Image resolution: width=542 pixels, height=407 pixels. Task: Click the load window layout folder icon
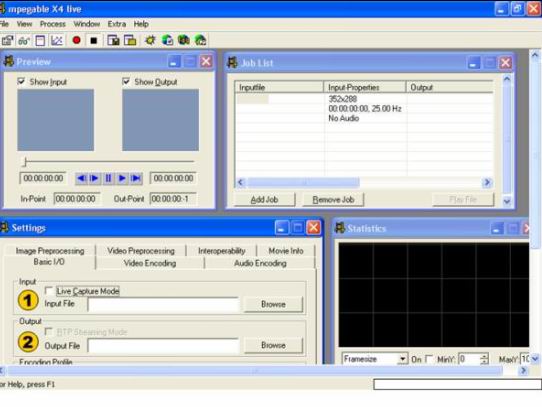[x=130, y=40]
